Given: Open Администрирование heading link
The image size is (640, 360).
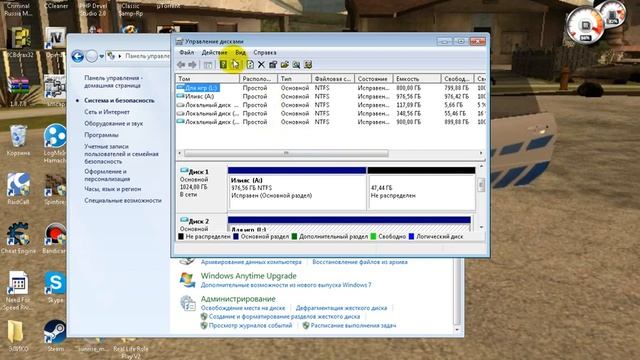Looking at the screenshot, I should click(238, 299).
